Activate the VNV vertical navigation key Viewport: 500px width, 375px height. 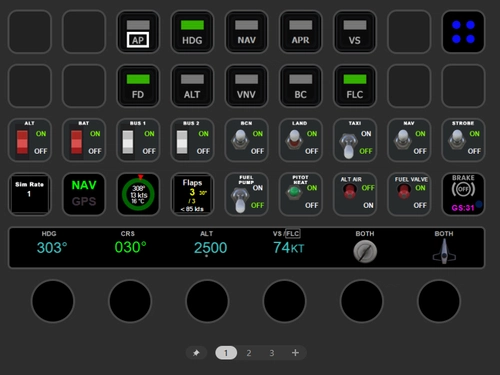point(246,86)
